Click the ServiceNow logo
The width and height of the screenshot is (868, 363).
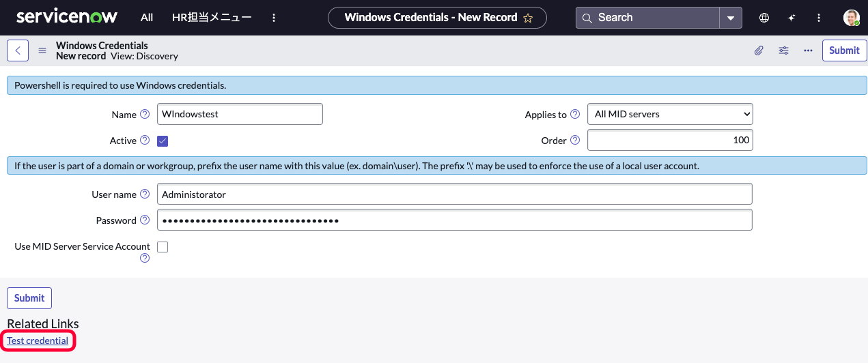[67, 17]
